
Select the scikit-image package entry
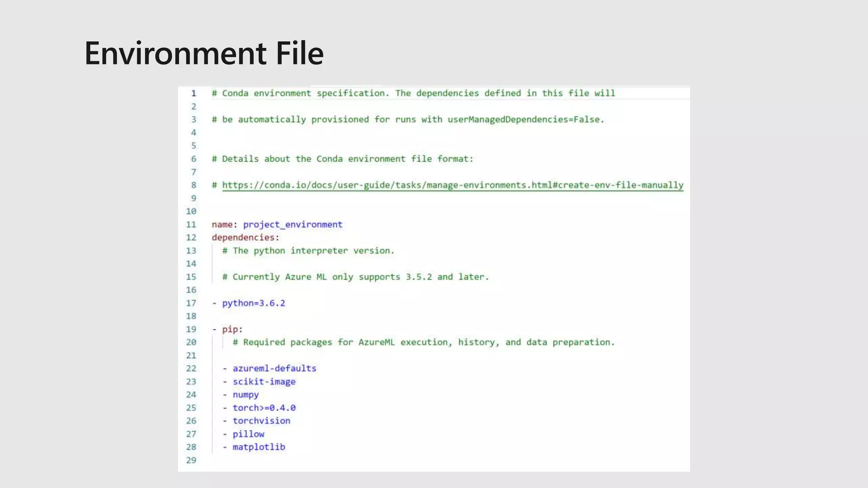(x=264, y=382)
